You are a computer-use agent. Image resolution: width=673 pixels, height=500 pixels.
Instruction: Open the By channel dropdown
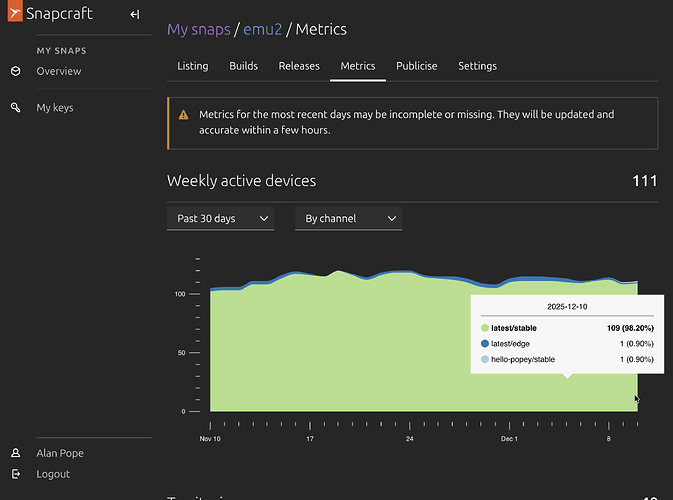(349, 218)
